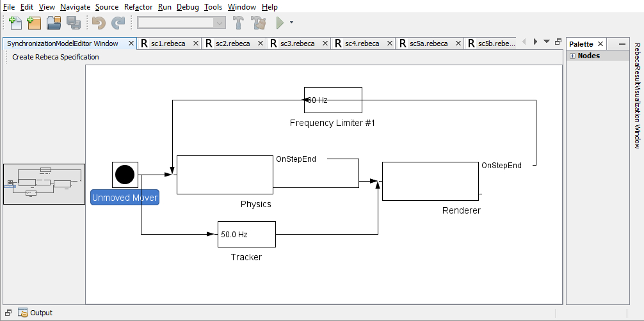Image resolution: width=644 pixels, height=321 pixels.
Task: Open the Refactor menu
Action: pos(138,7)
